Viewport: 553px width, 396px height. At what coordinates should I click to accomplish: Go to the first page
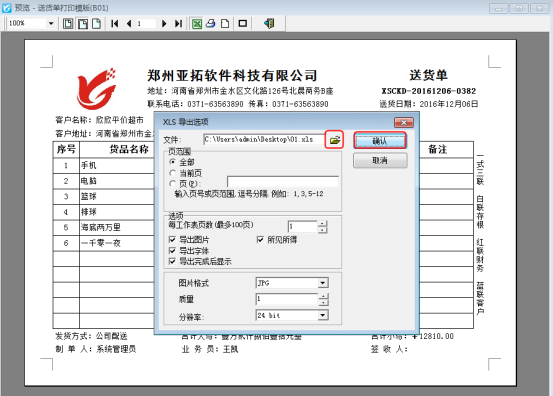tap(115, 24)
